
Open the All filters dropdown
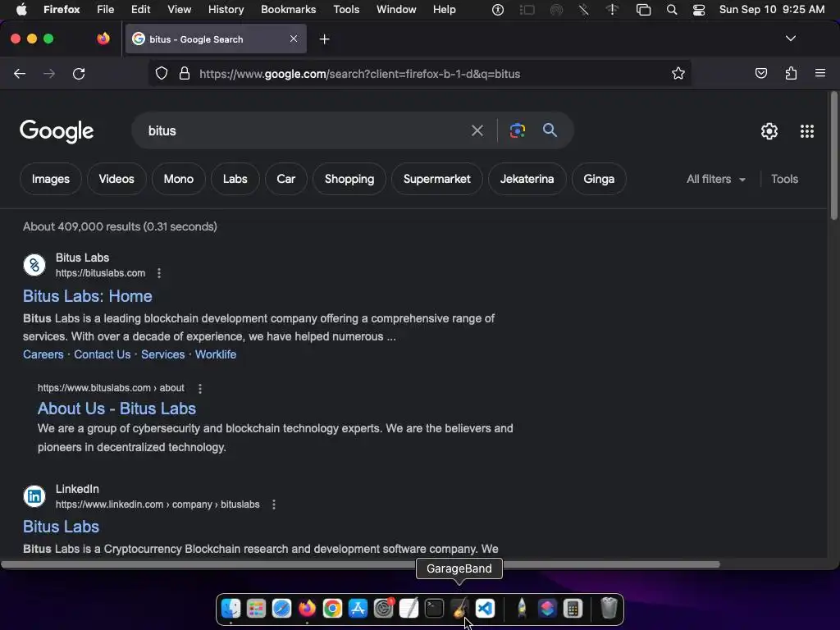715,179
